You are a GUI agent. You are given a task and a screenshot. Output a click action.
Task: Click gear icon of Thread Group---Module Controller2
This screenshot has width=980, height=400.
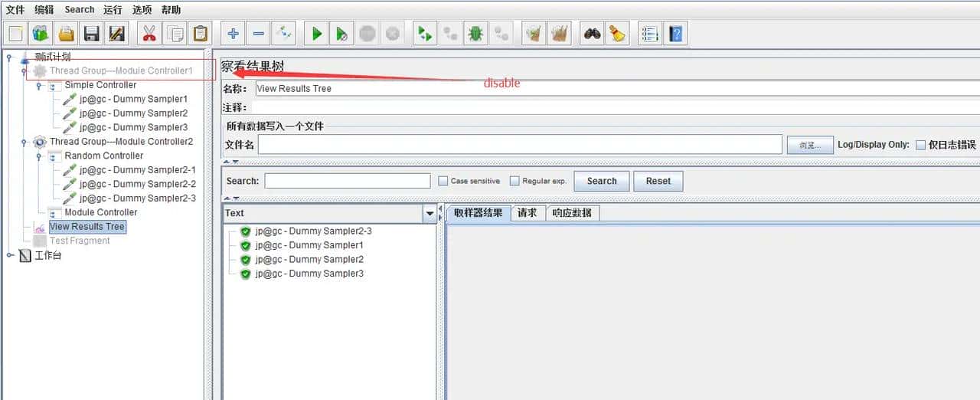tap(40, 142)
